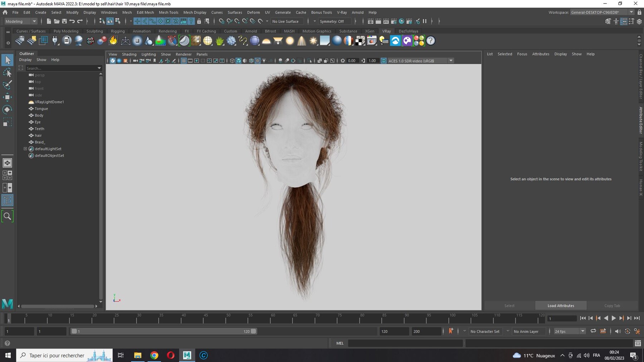Click the Load Attributes button
The width and height of the screenshot is (644, 362).
(x=561, y=306)
